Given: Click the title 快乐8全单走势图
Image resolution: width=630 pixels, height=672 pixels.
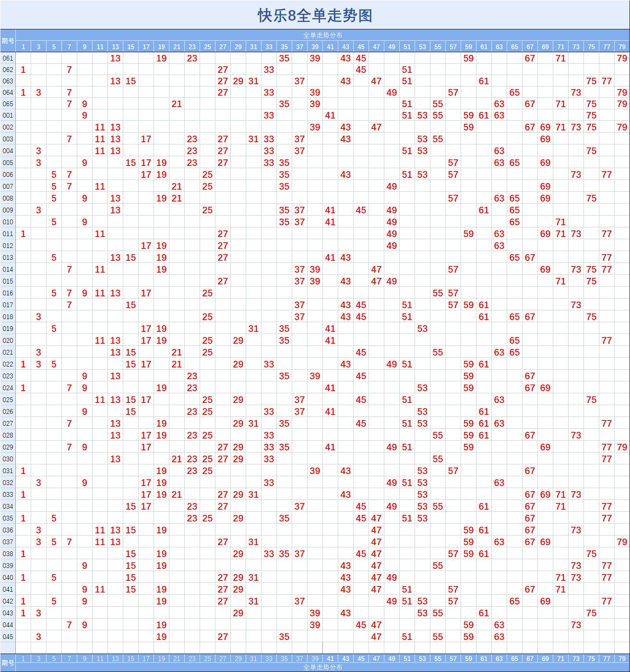Looking at the screenshot, I should point(315,15).
